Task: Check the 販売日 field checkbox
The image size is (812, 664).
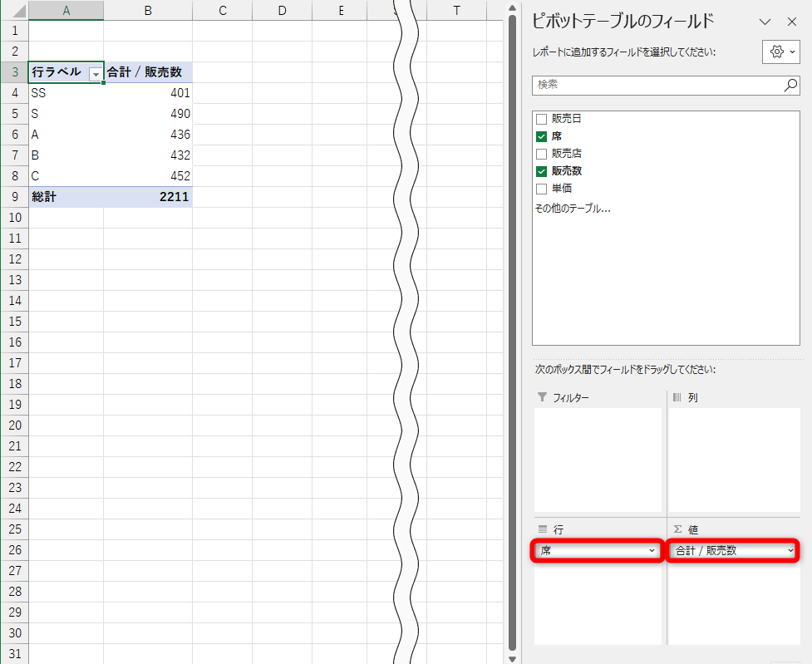Action: [542, 119]
